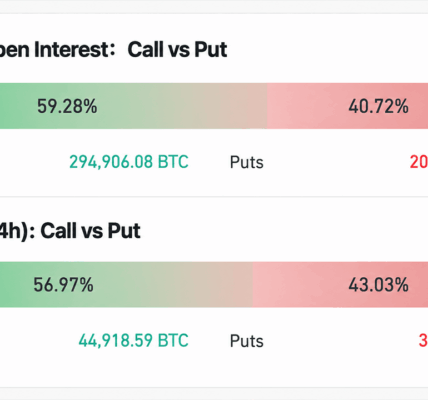Click the 44,918.59 BTC calls volume value
This screenshot has height=400, width=428.
pyautogui.click(x=134, y=341)
